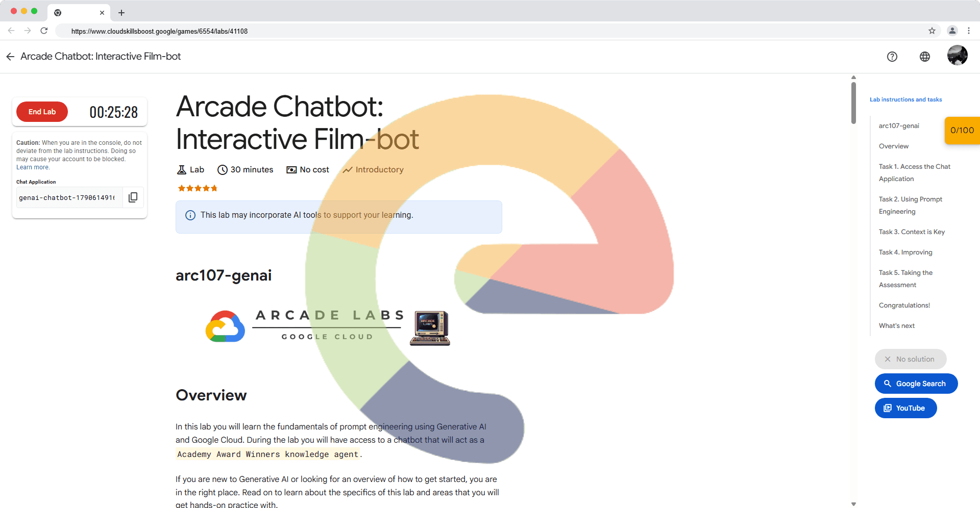Image resolution: width=980 pixels, height=508 pixels.
Task: Open Google Search button
Action: coord(916,384)
